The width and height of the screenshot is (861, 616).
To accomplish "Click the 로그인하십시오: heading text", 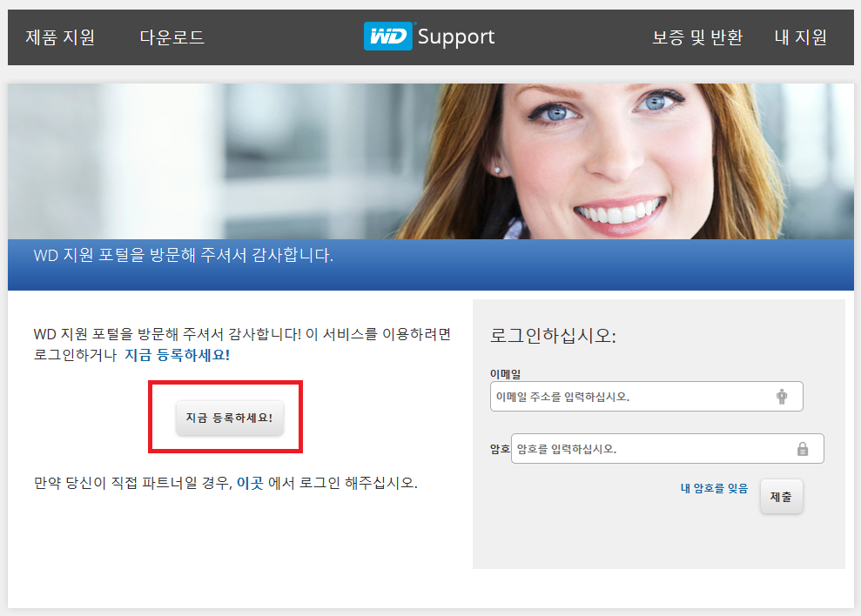I will tap(553, 336).
